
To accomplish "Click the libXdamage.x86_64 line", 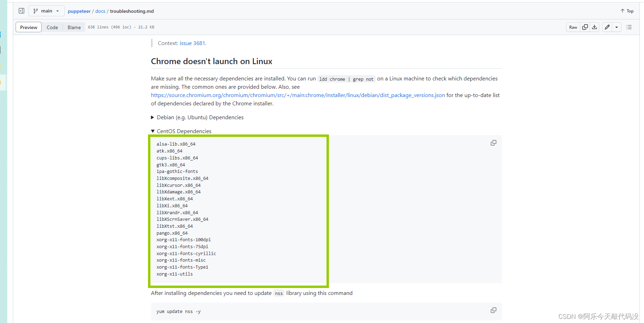I will click(179, 192).
